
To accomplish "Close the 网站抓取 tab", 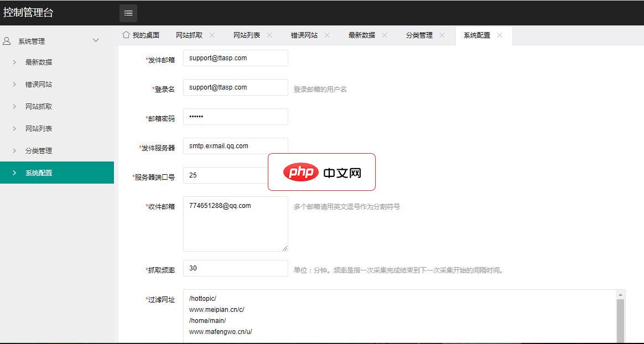I will click(x=212, y=35).
